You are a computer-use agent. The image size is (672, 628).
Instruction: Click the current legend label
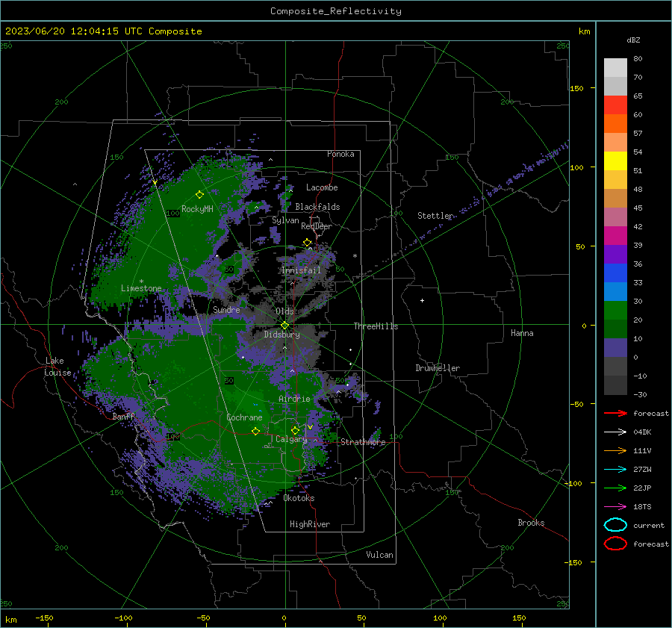649,525
